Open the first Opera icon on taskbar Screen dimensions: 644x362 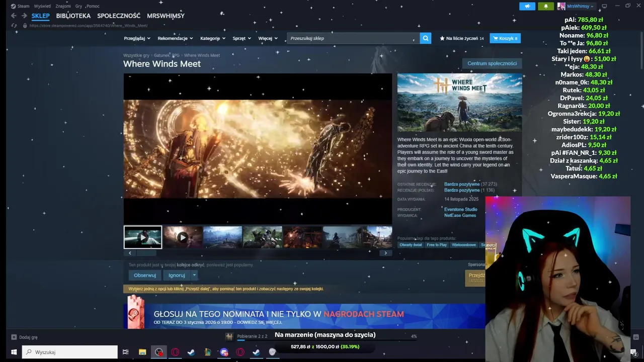175,352
